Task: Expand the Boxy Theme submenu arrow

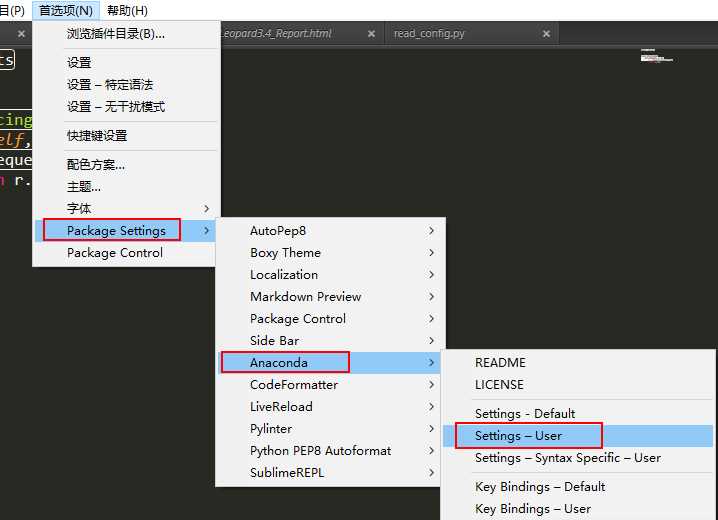Action: [431, 253]
